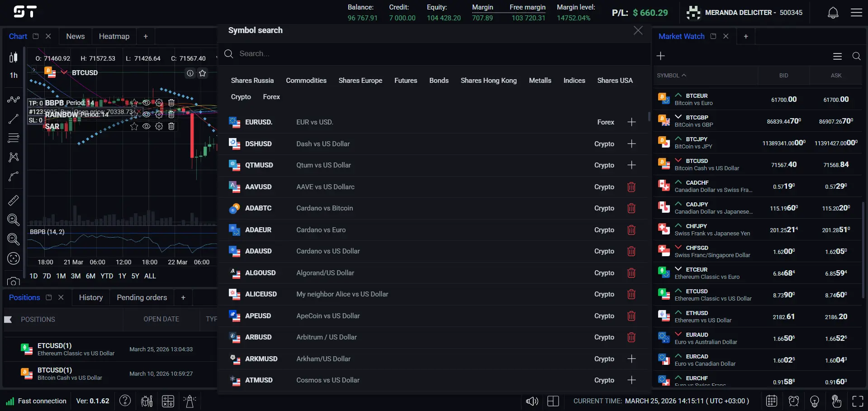Select the trend line drawing tool
Viewport: 868px width, 411px height.
click(x=13, y=119)
